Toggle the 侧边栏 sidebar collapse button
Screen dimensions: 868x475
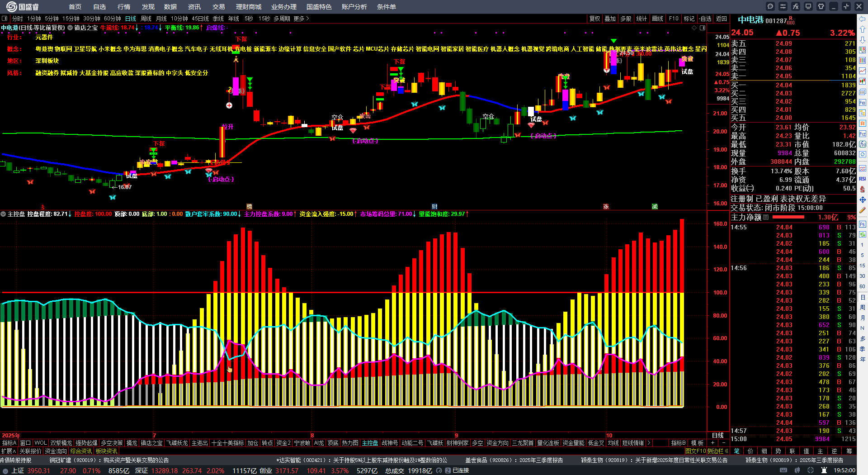click(719, 451)
